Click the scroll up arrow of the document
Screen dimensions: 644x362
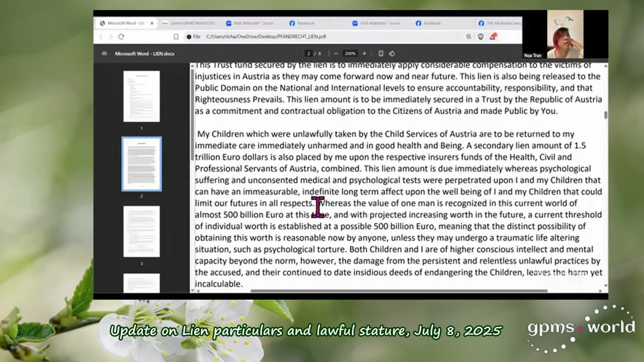click(x=605, y=66)
